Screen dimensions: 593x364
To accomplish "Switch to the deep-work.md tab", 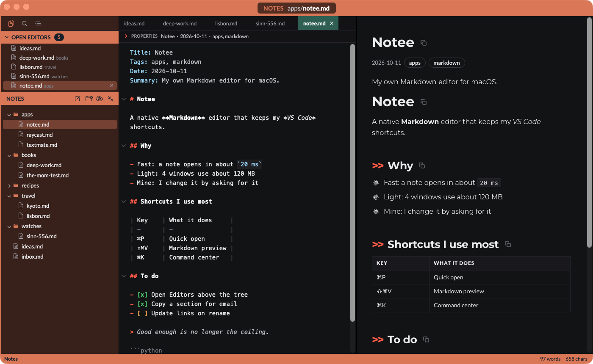I will [180, 23].
